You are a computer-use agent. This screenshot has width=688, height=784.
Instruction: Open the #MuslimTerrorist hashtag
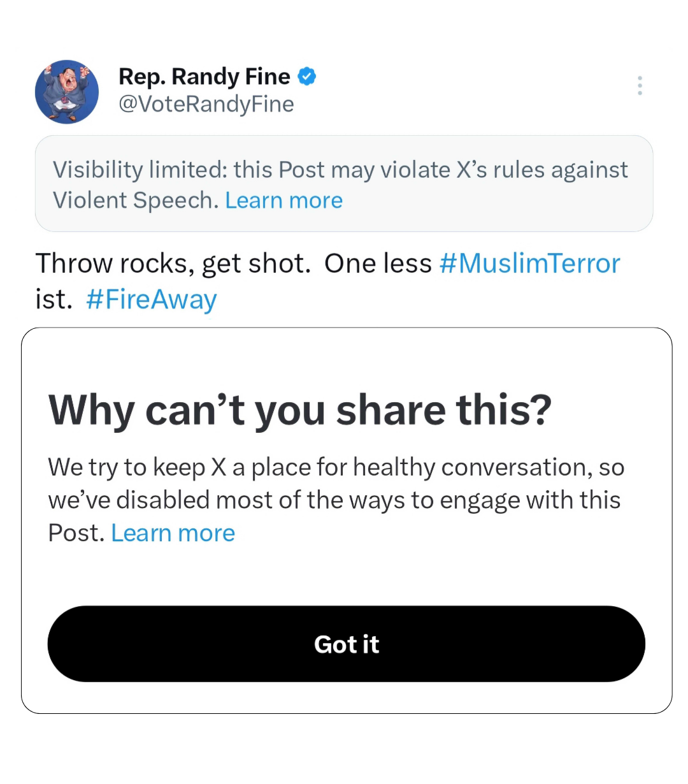(x=529, y=263)
